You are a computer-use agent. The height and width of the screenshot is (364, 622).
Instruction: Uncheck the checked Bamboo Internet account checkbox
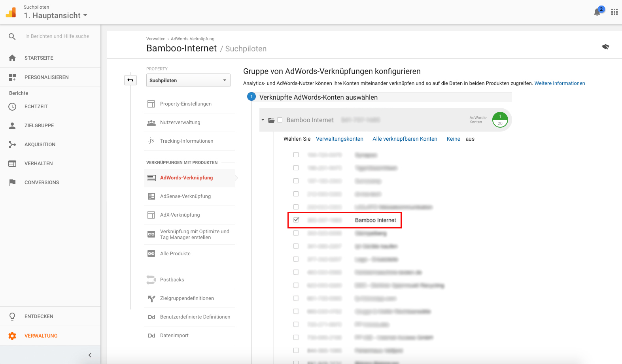click(296, 220)
